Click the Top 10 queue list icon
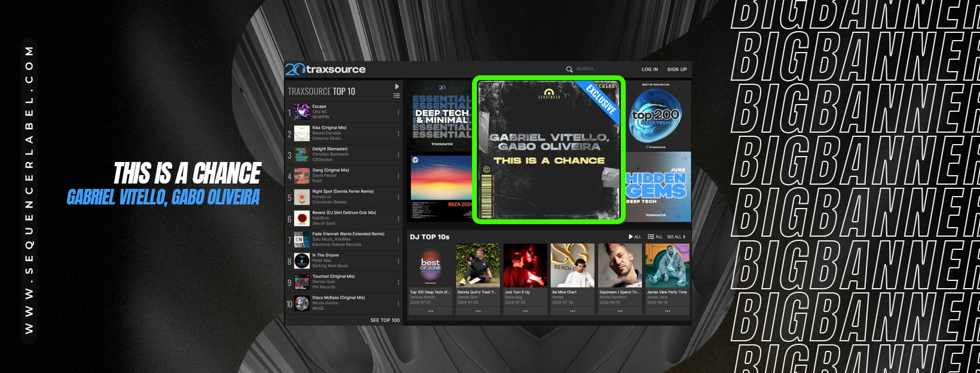980x373 pixels. 397,96
